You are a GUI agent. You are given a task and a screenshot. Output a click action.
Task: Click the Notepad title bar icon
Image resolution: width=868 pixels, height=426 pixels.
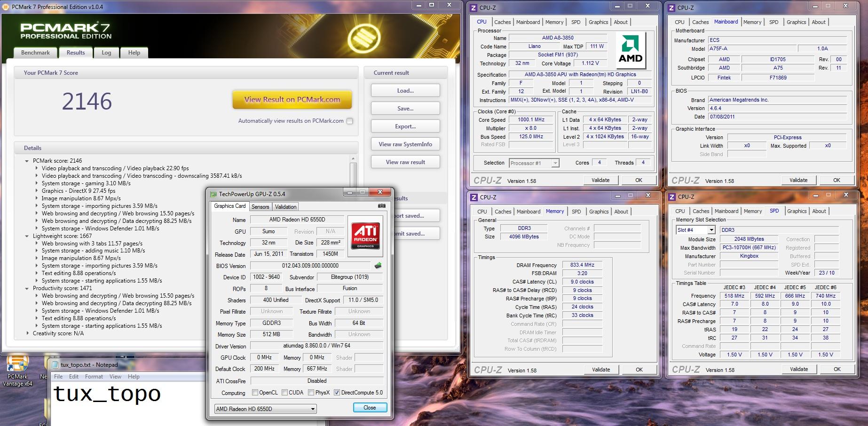(x=55, y=364)
